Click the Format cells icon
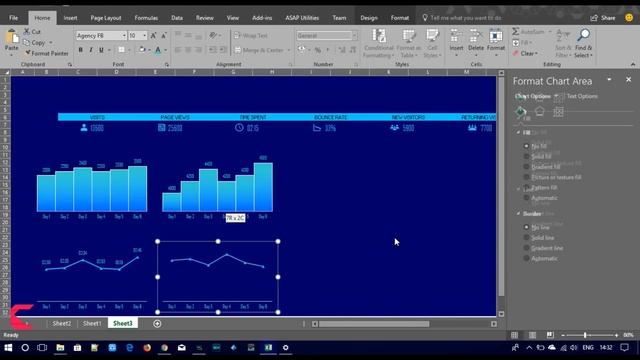640x360 pixels. [x=496, y=37]
